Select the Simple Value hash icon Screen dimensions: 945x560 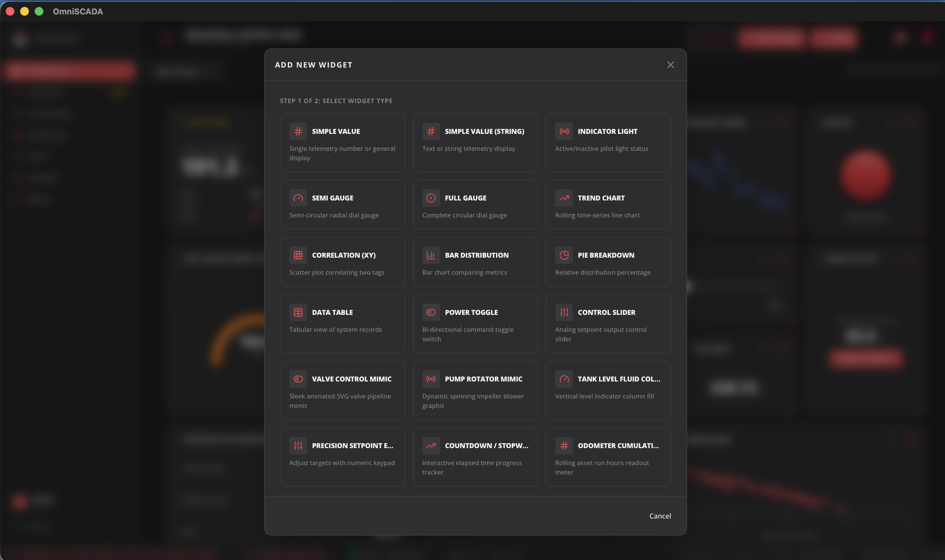click(x=298, y=131)
